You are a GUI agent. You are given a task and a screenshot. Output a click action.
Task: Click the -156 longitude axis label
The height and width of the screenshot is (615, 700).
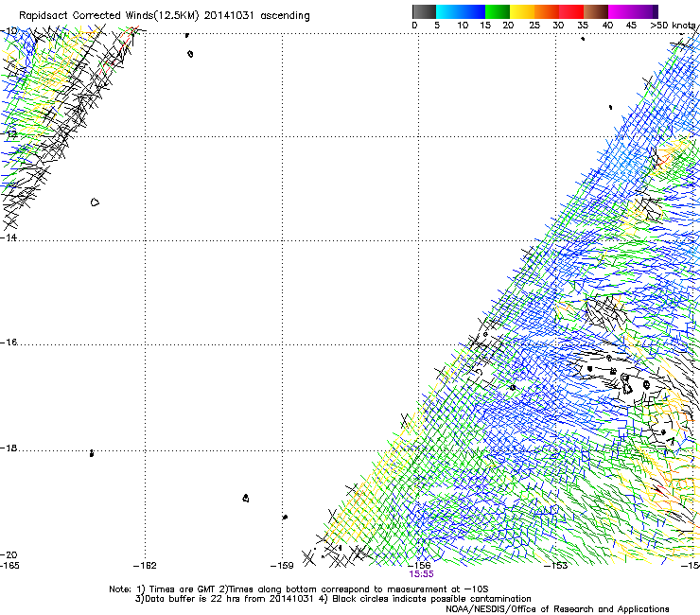pyautogui.click(x=419, y=566)
